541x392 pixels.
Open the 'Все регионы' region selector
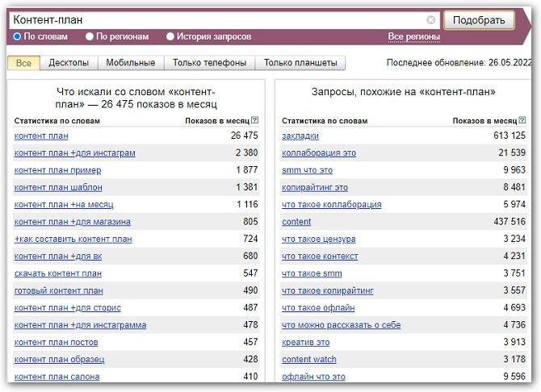[413, 37]
